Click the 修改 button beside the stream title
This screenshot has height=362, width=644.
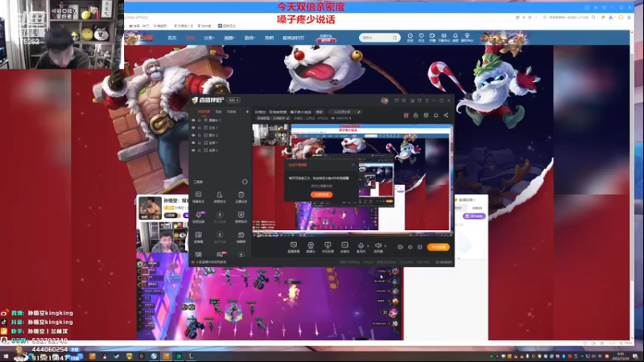[x=319, y=112]
